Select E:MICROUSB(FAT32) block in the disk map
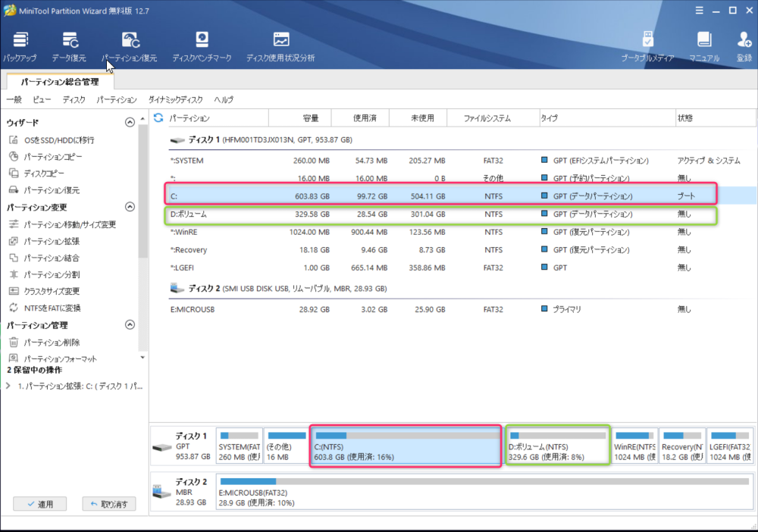758x532 pixels. (485, 492)
